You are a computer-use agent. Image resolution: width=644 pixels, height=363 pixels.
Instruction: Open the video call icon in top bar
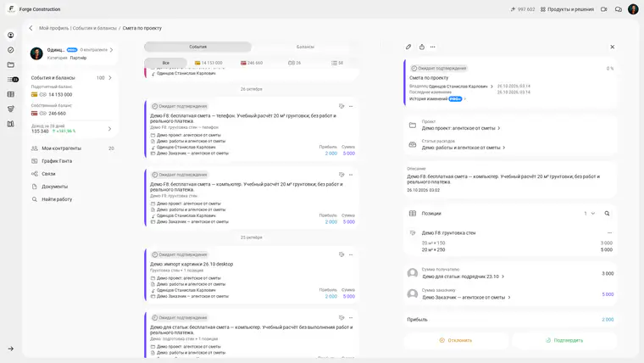(603, 9)
